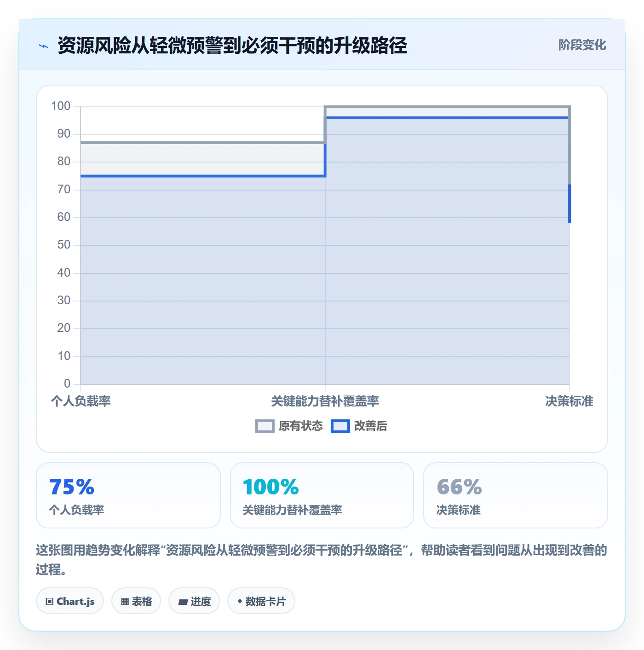Viewport: 644px width, 650px height.
Task: Click the lightning bolt icon beside the title
Action: tap(44, 46)
